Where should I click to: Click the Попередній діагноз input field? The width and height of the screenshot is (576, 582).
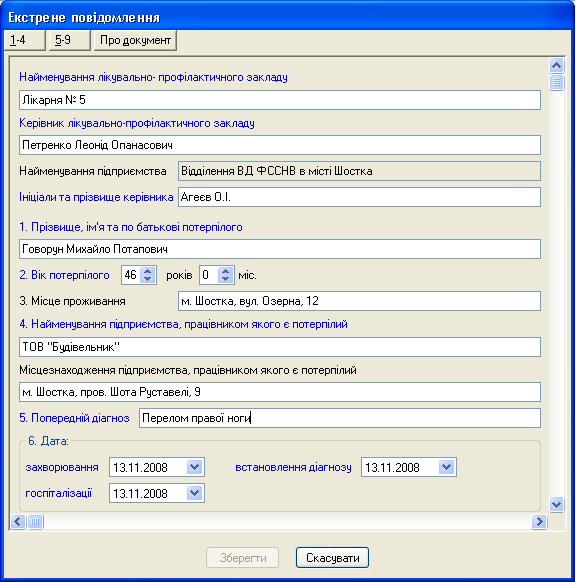tap(340, 418)
